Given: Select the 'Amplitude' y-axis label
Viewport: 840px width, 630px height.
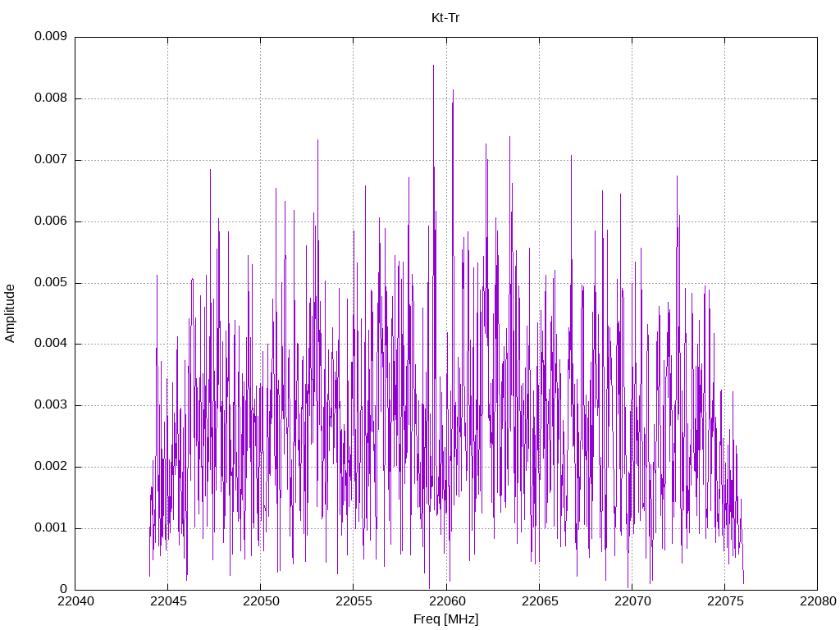Looking at the screenshot, I should 10,313.
